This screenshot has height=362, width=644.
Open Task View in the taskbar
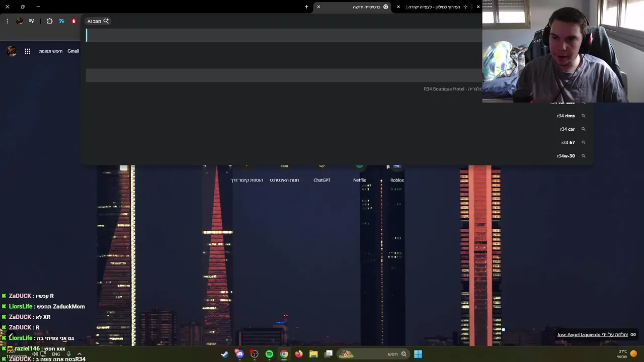(x=329, y=354)
